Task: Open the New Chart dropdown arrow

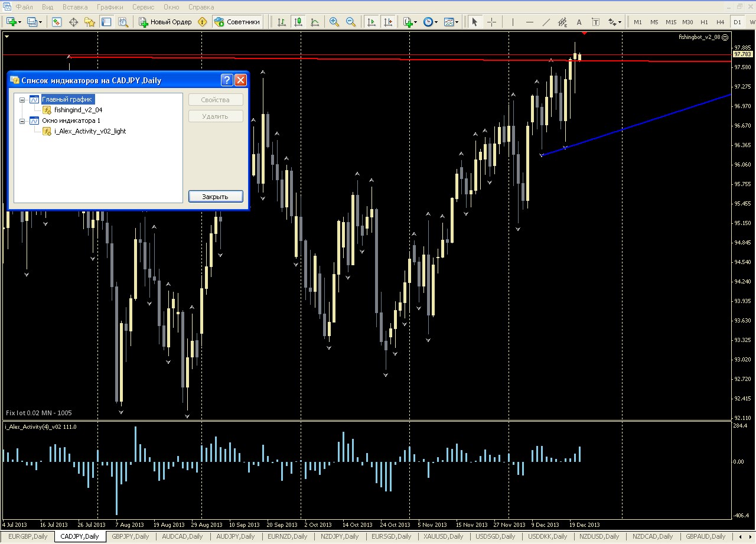Action: (19, 22)
